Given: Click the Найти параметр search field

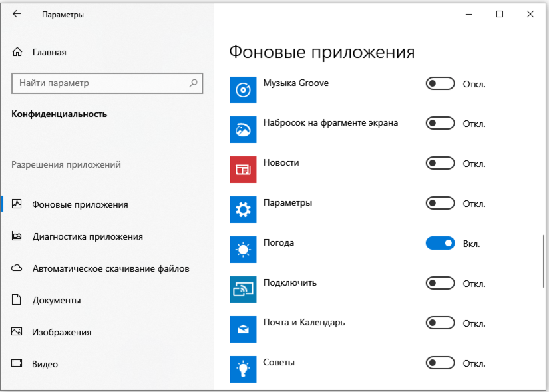Looking at the screenshot, I should click(107, 83).
